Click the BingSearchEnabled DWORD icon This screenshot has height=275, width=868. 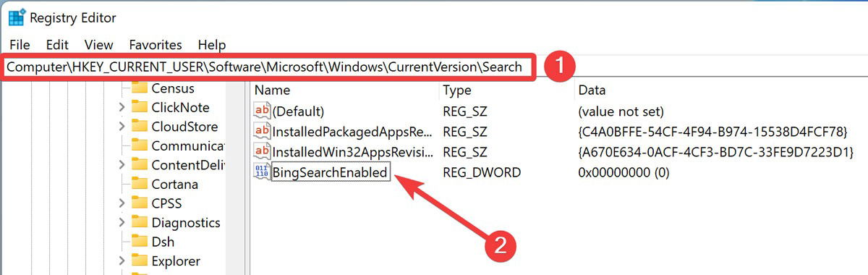pyautogui.click(x=261, y=172)
